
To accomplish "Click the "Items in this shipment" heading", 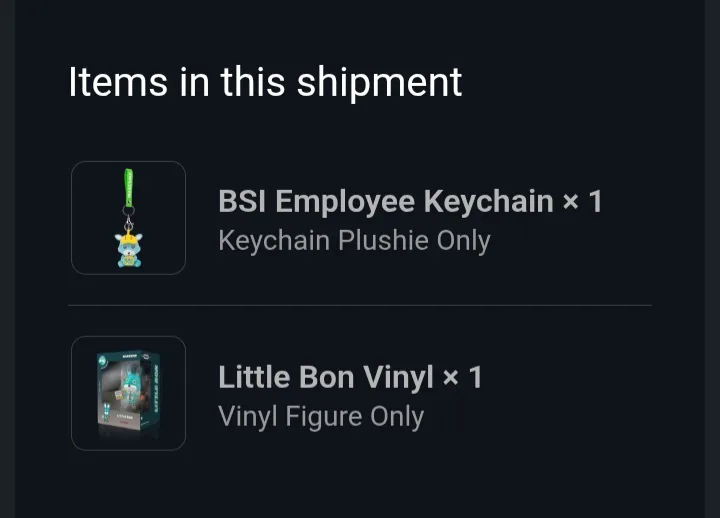I will 265,81.
